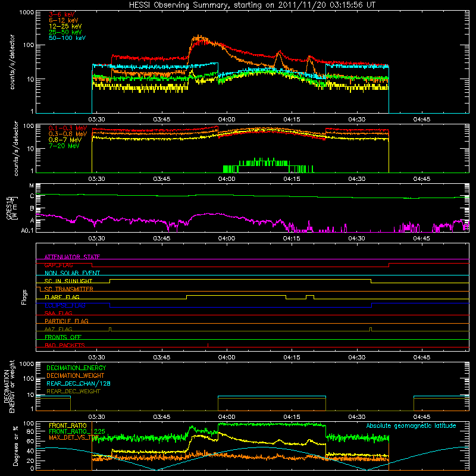Click counts/s/detector axis title of MeV panel
Screen dimensions: 476x476
pos(16,148)
